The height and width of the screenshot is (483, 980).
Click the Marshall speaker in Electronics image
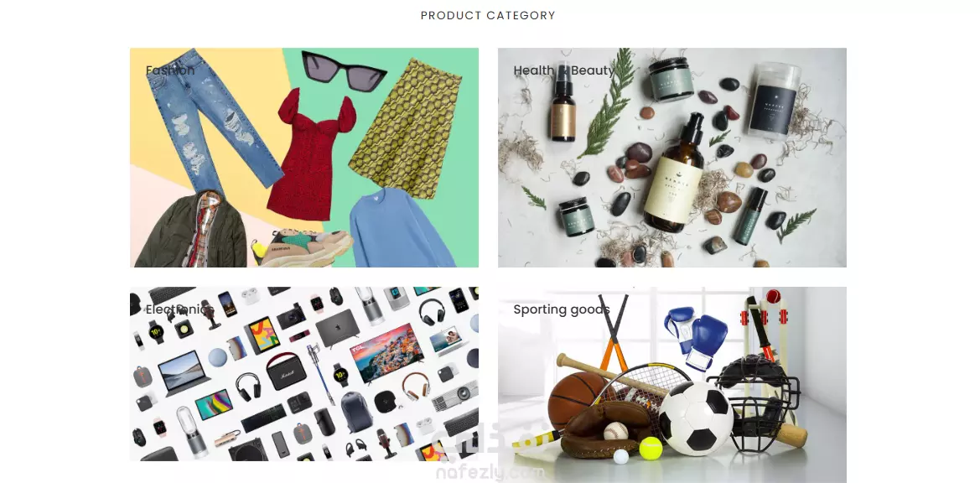click(x=286, y=371)
